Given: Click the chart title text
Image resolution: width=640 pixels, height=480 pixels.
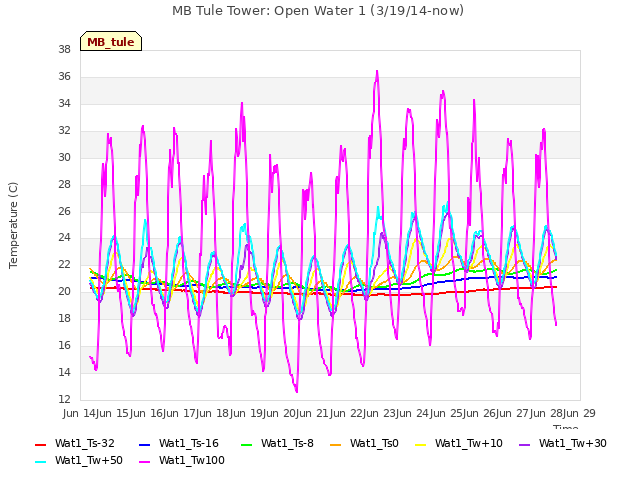Looking at the screenshot, I should coord(318,11).
